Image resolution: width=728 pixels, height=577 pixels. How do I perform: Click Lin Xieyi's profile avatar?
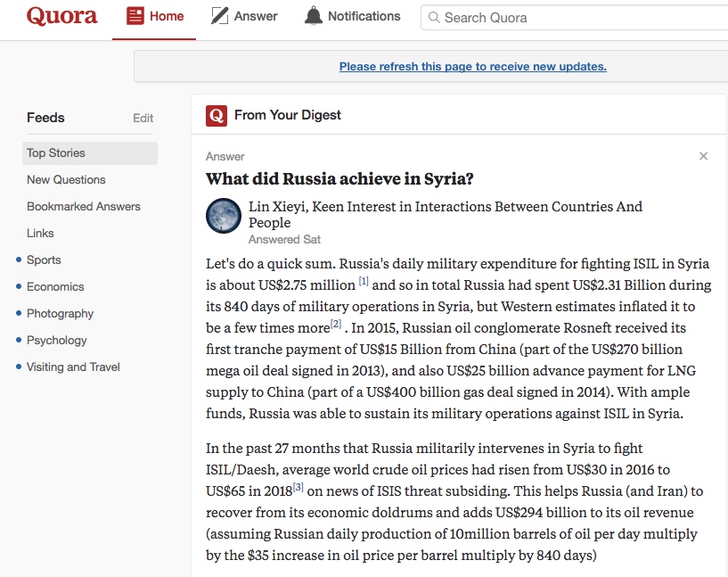223,216
